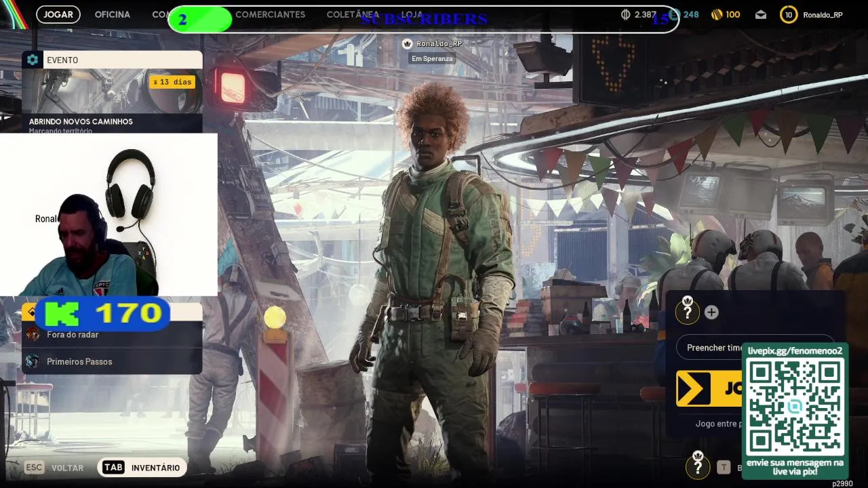The height and width of the screenshot is (488, 868).
Task: Go to the COLETÂNEA tab
Action: click(353, 14)
